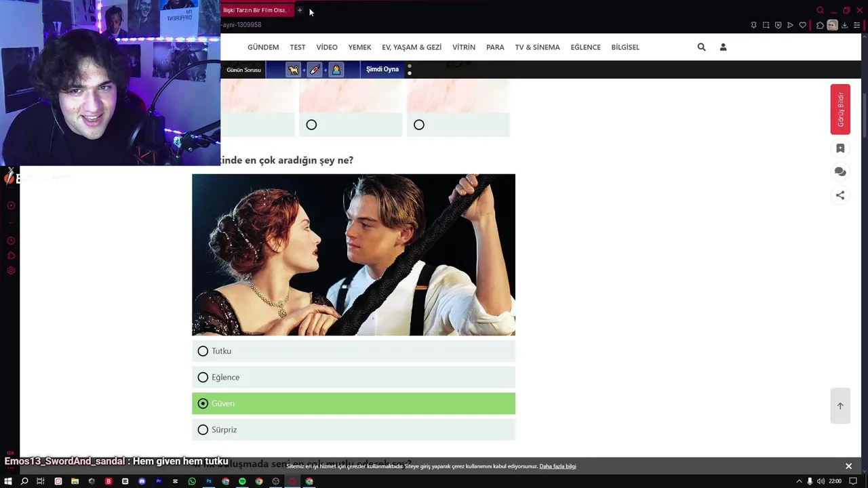Open OBS Studio from the taskbar
The width and height of the screenshot is (868, 488).
coord(275,481)
